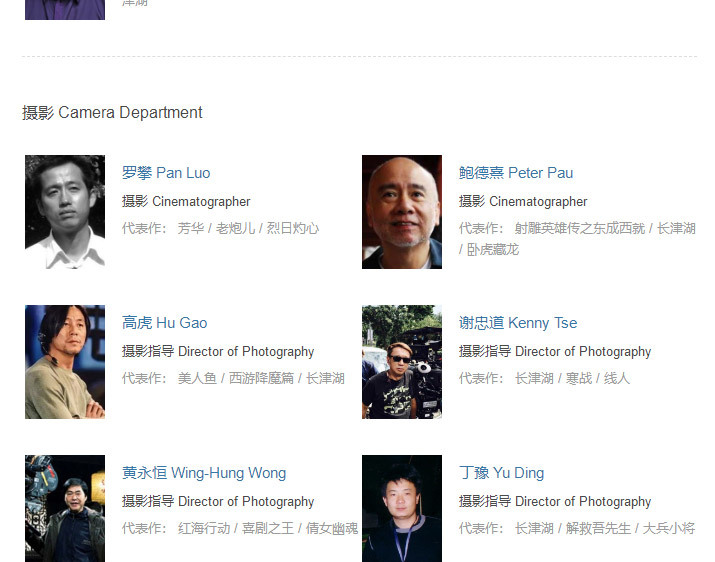Screen dimensions: 715x562
Task: Open the 黄永恒 Wing-Hung Wong name link
Action: point(204,473)
